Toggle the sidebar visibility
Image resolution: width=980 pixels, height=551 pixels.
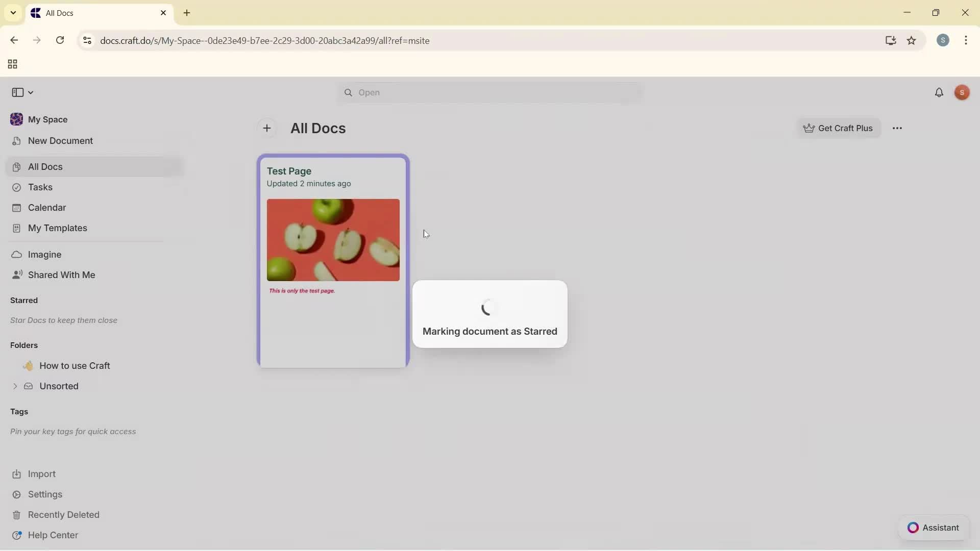pos(17,92)
